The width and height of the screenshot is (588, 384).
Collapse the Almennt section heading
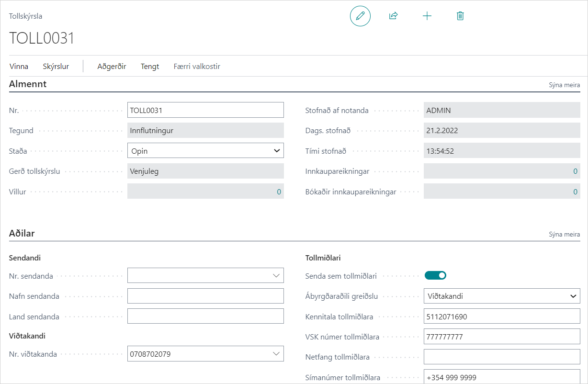click(28, 84)
